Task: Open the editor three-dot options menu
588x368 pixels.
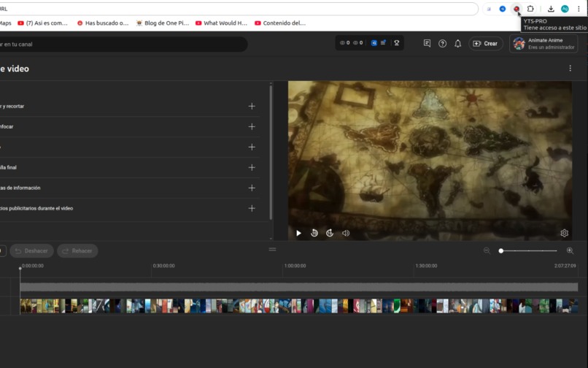Action: pyautogui.click(x=570, y=69)
